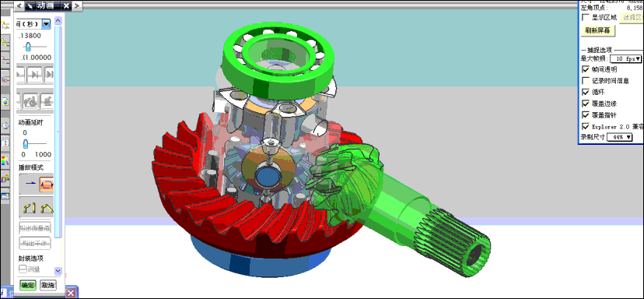Click middle animation capture icon

coord(31,100)
